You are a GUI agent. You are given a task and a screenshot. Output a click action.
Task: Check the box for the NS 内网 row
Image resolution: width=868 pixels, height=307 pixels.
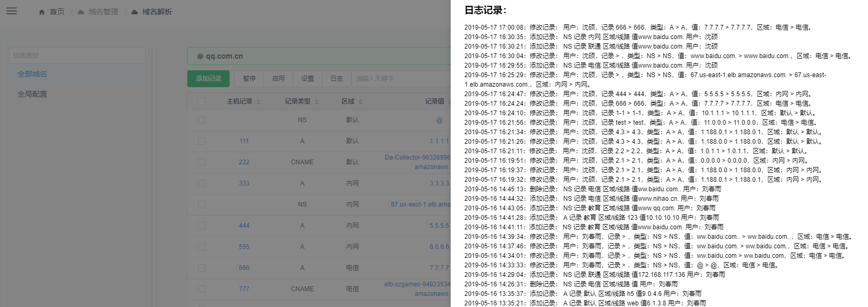pos(202,204)
